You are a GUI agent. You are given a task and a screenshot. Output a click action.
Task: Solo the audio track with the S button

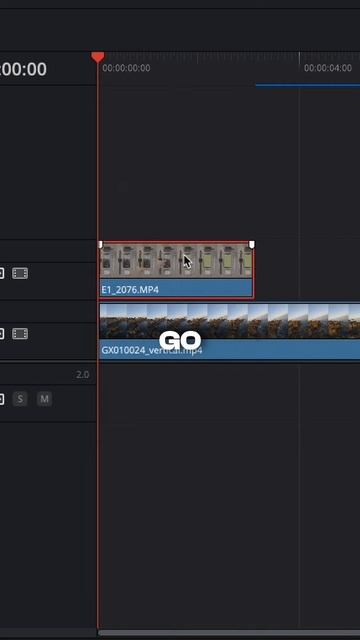point(20,399)
